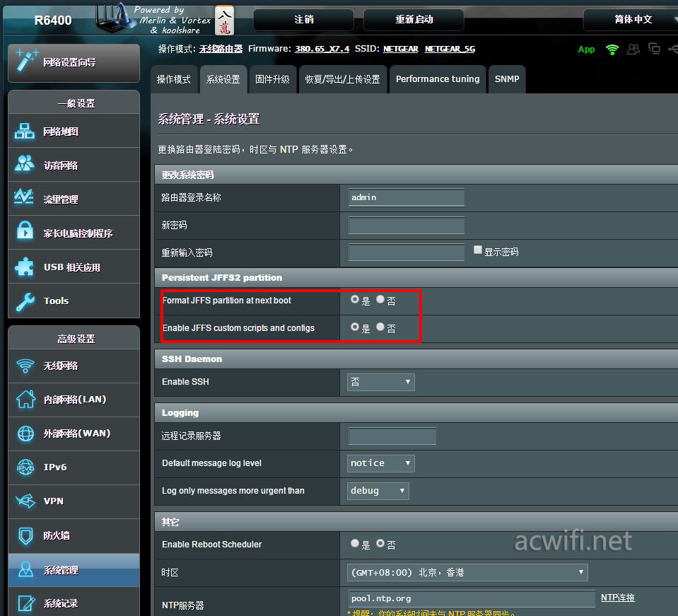The width and height of the screenshot is (678, 616).
Task: Open 访客网络 guest network icon
Action: [25, 164]
